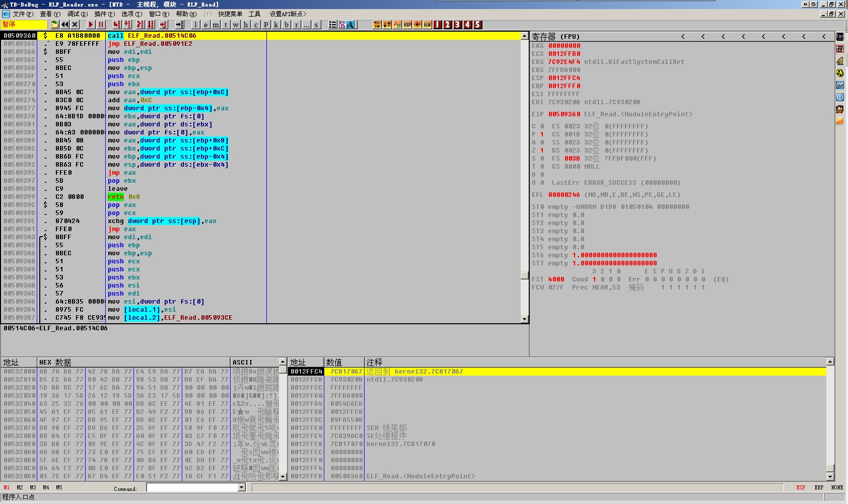Click the Step Into toolbar icon
848x504 pixels.
point(117,25)
